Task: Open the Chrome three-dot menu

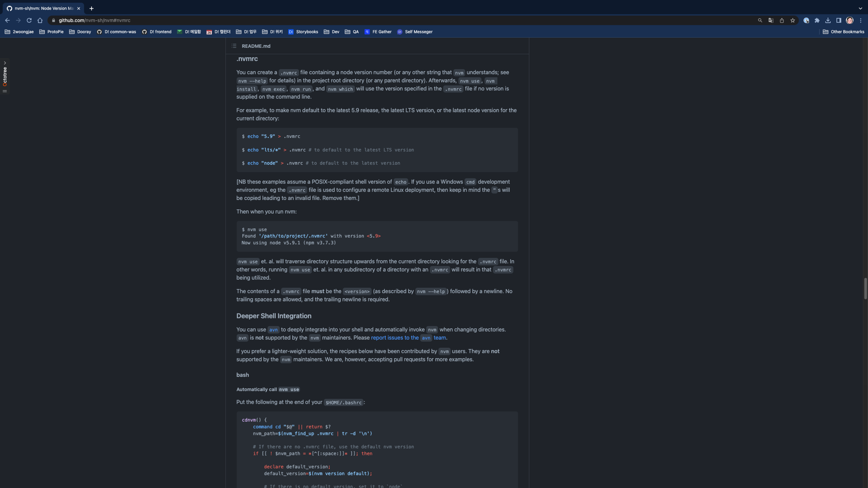Action: tap(861, 20)
